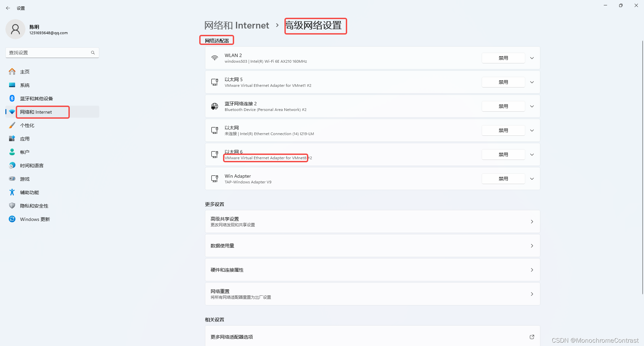This screenshot has height=346, width=644.
Task: Click the Privacy & security shield icon
Action: [12, 206]
